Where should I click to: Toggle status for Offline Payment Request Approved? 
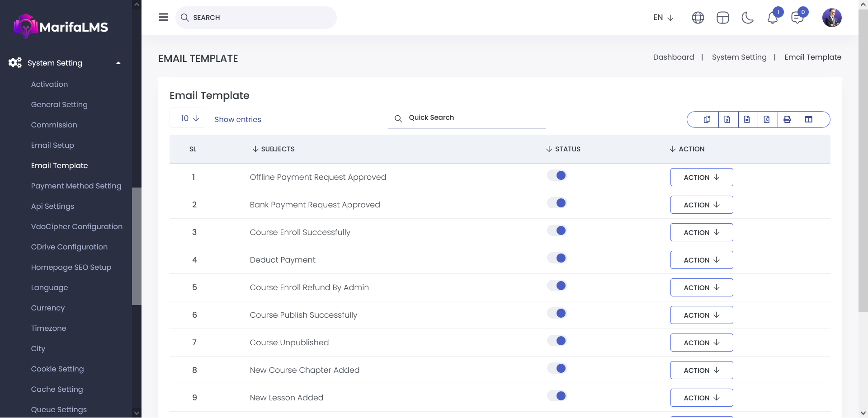coord(557,176)
